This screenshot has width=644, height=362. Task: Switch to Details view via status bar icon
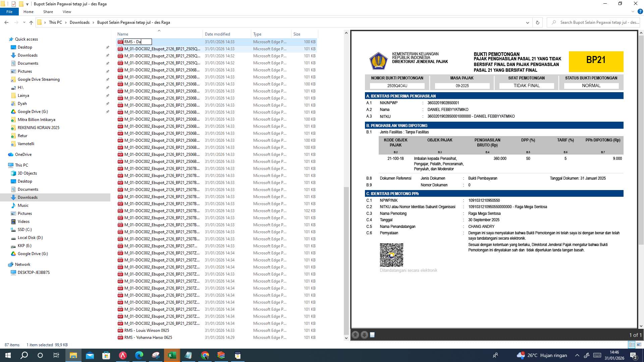pos(632,345)
